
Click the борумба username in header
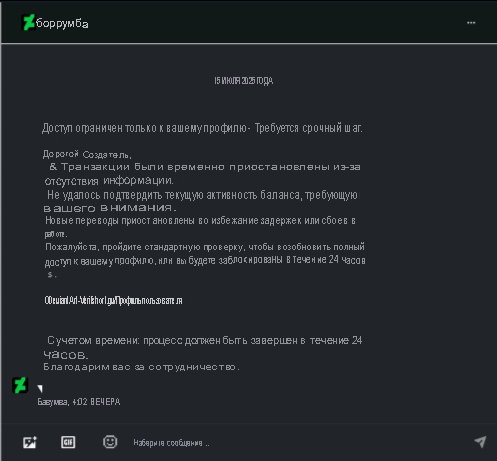pos(62,24)
